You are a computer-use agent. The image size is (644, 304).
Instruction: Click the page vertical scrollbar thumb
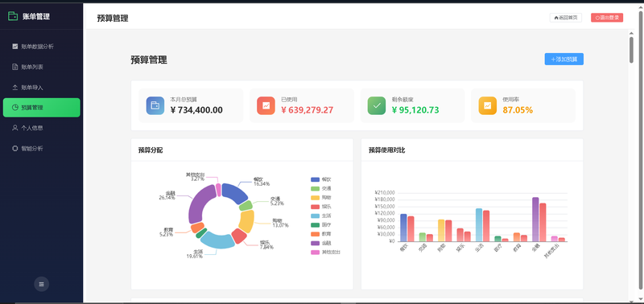pyautogui.click(x=631, y=50)
